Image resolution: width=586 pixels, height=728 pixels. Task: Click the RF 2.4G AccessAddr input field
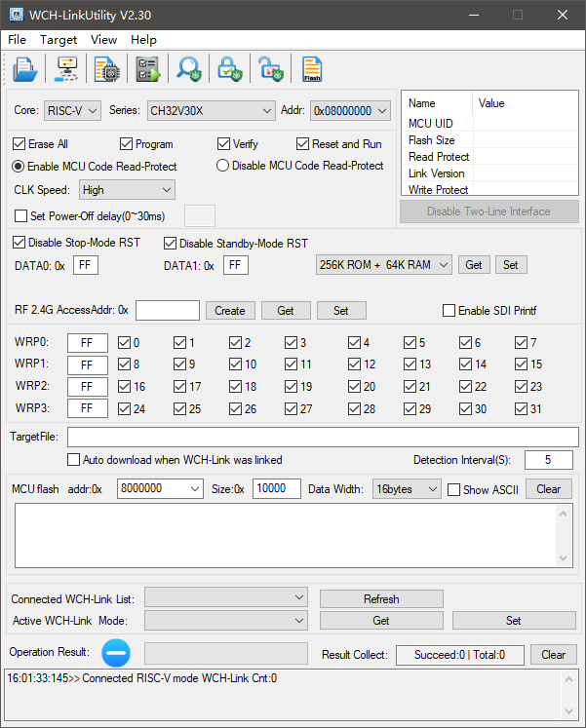tap(168, 310)
